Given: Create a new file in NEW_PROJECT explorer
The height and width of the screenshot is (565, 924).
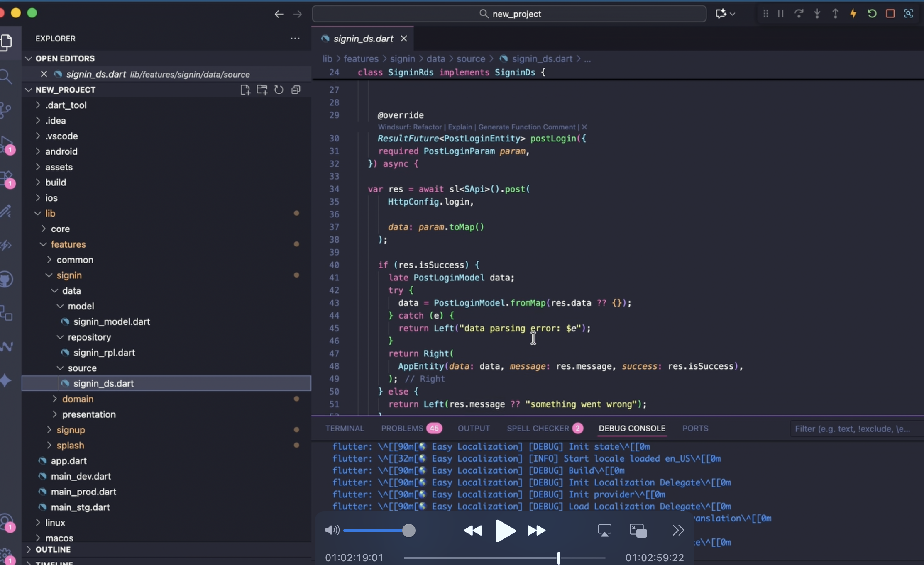Looking at the screenshot, I should (x=245, y=90).
